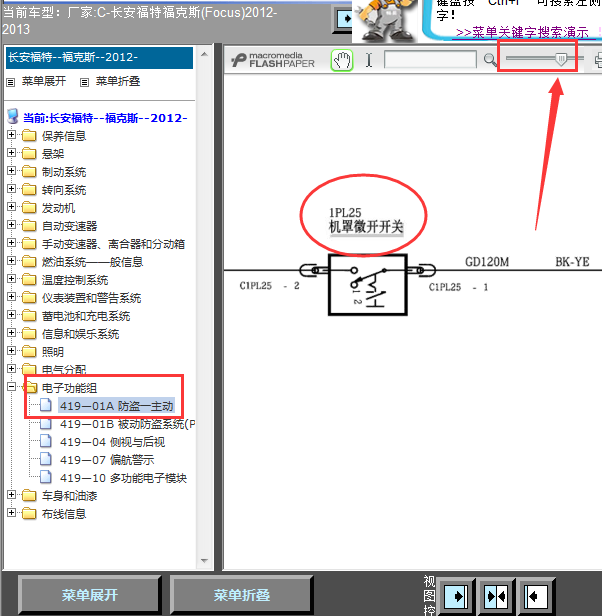The height and width of the screenshot is (616, 602).
Task: Select the text selection I-beam tool
Action: click(x=369, y=60)
